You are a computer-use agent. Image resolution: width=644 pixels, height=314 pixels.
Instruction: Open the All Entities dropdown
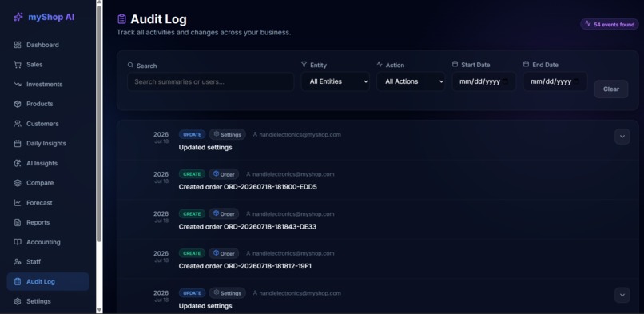pos(336,81)
